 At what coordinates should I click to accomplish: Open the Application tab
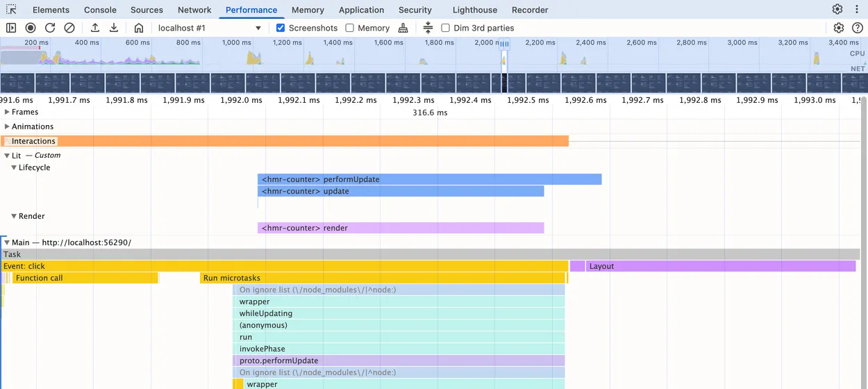pos(361,10)
